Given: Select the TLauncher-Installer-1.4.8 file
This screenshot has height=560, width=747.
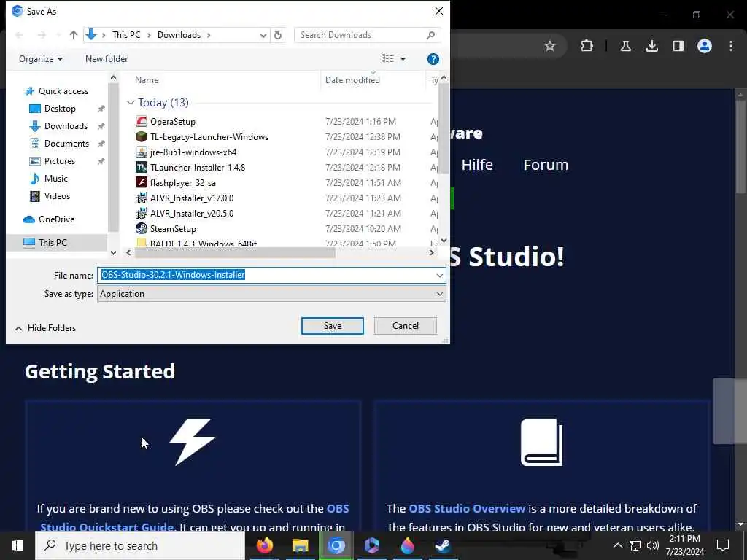Looking at the screenshot, I should click(197, 168).
